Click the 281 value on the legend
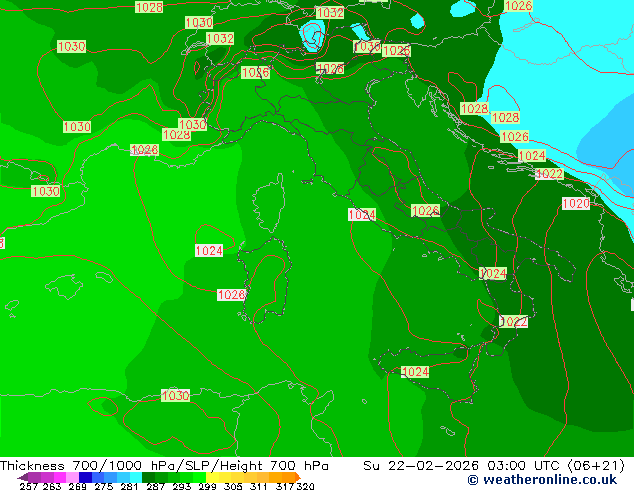The image size is (634, 490). pos(129,486)
